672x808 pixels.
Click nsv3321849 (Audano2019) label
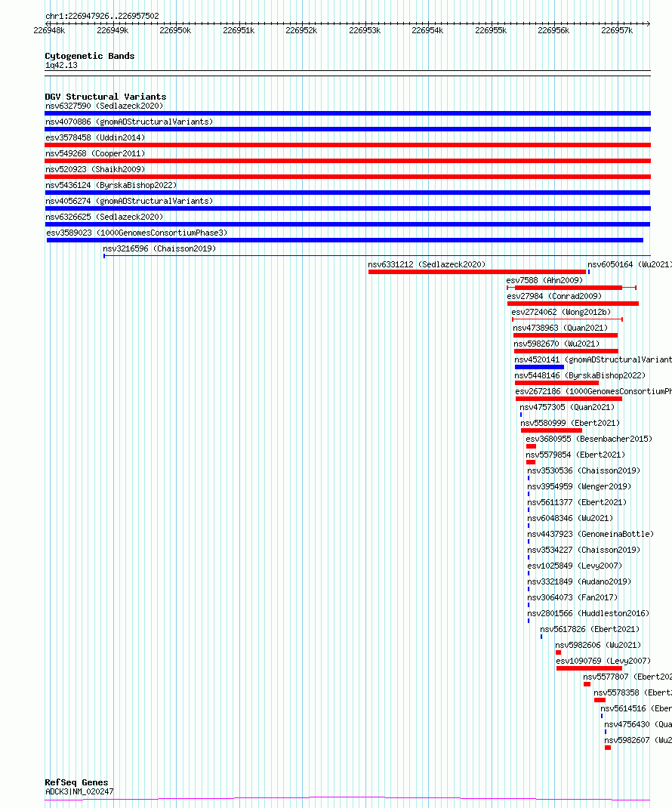point(579,581)
